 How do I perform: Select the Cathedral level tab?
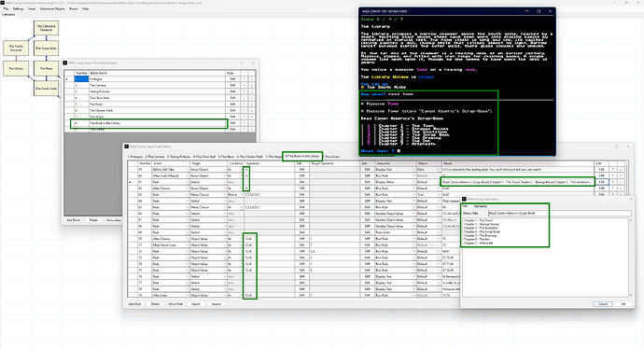click(8, 14)
